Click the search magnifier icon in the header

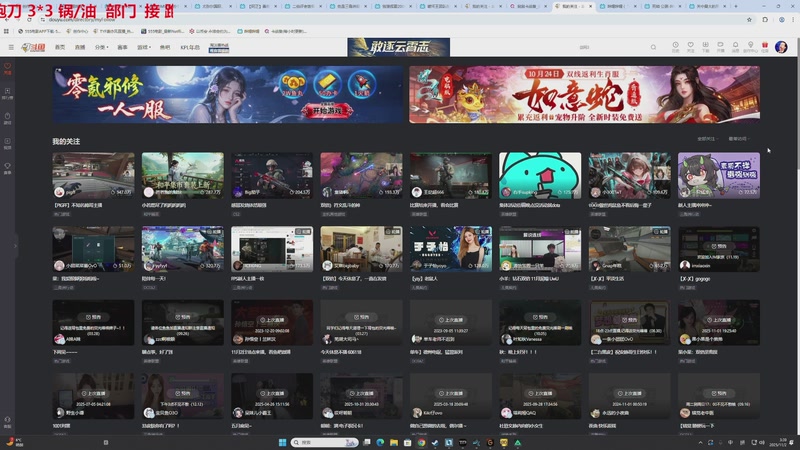pos(653,47)
